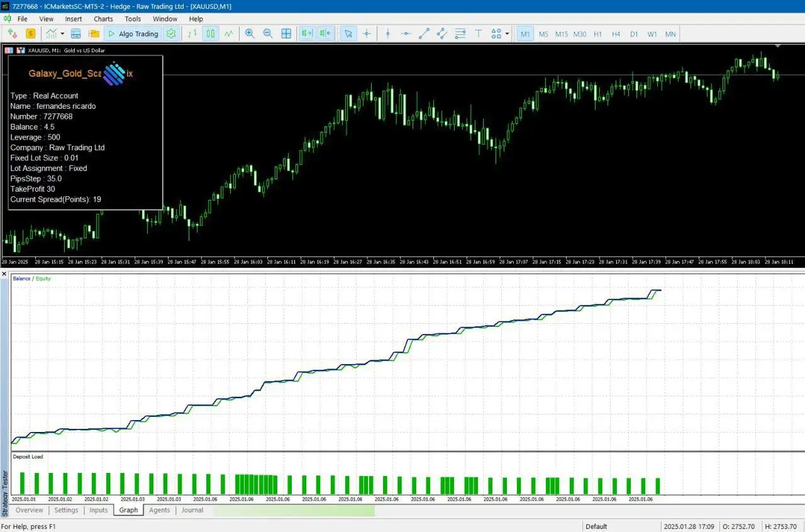Open the Charts menu
This screenshot has width=805, height=532.
[103, 19]
